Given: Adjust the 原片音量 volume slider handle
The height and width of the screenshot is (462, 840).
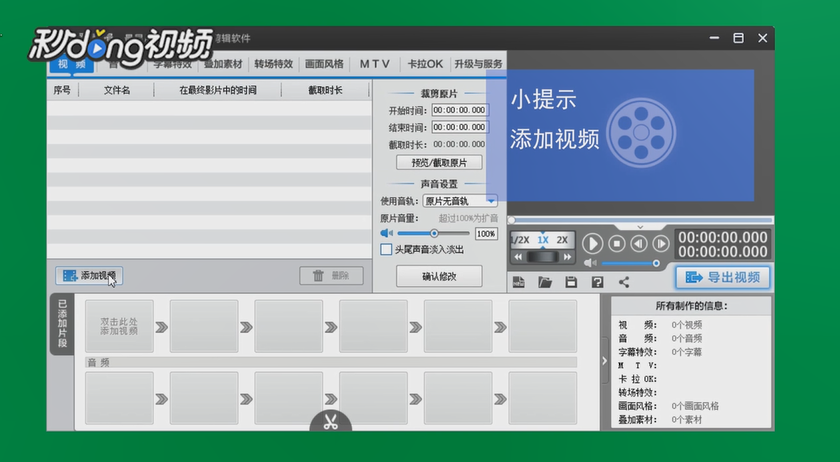Looking at the screenshot, I should click(434, 233).
